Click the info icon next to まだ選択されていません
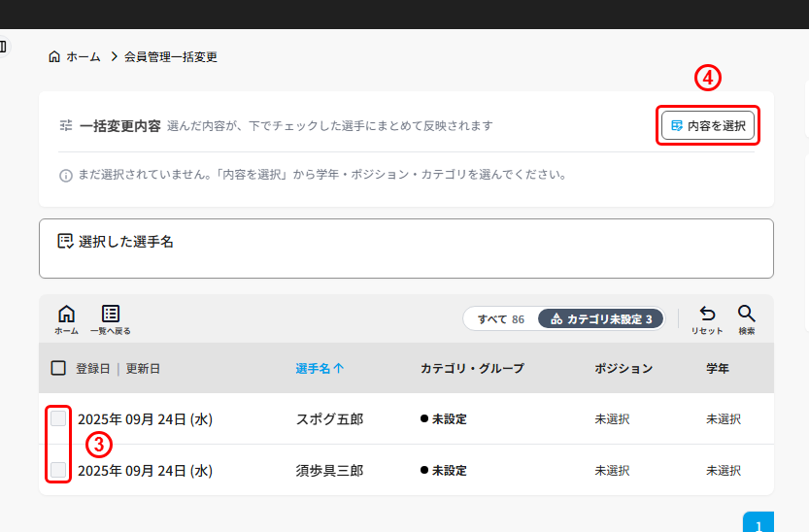This screenshot has height=532, width=809. [x=65, y=176]
